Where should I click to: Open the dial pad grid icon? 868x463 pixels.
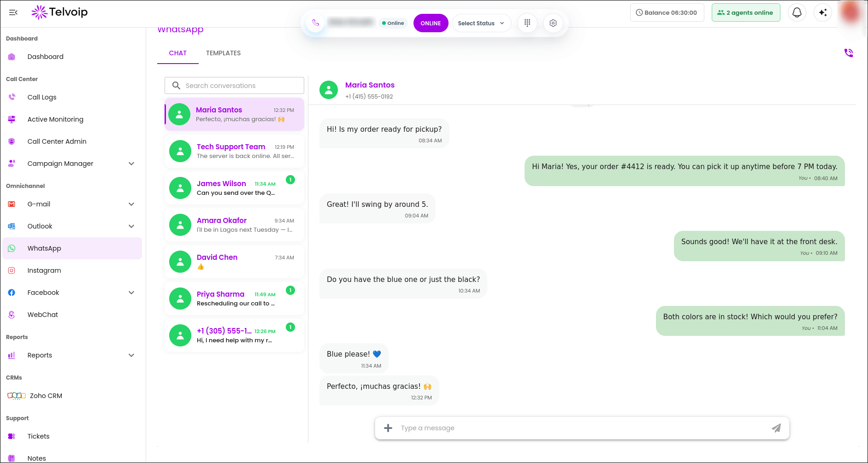click(527, 23)
